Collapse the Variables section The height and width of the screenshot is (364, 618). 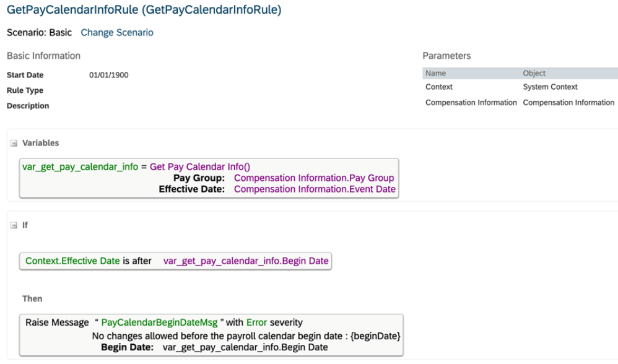(x=14, y=143)
